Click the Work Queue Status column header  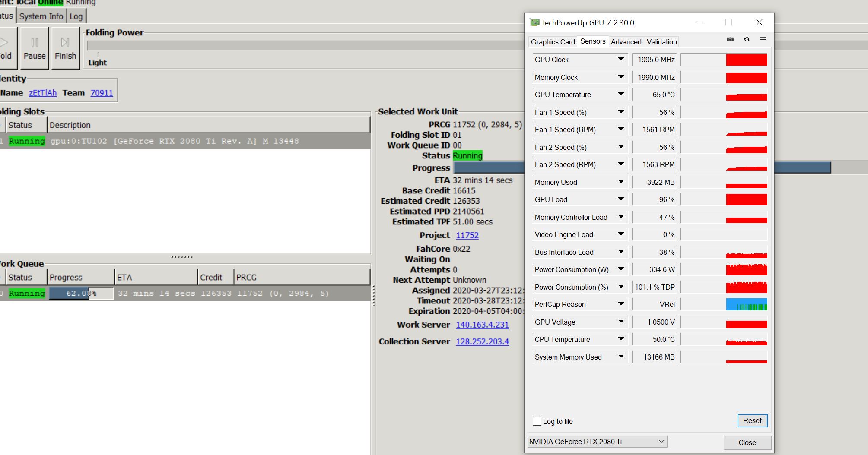point(26,277)
